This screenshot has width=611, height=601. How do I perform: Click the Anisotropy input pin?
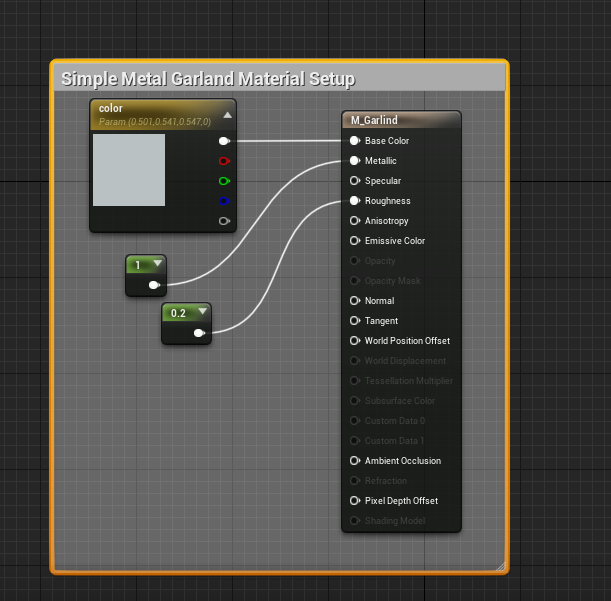[x=355, y=221]
